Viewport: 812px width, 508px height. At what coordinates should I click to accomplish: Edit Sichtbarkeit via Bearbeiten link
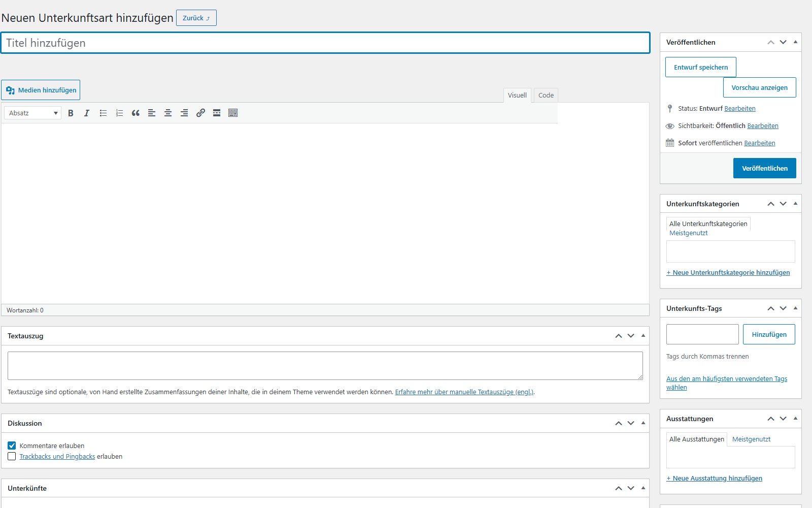(763, 126)
